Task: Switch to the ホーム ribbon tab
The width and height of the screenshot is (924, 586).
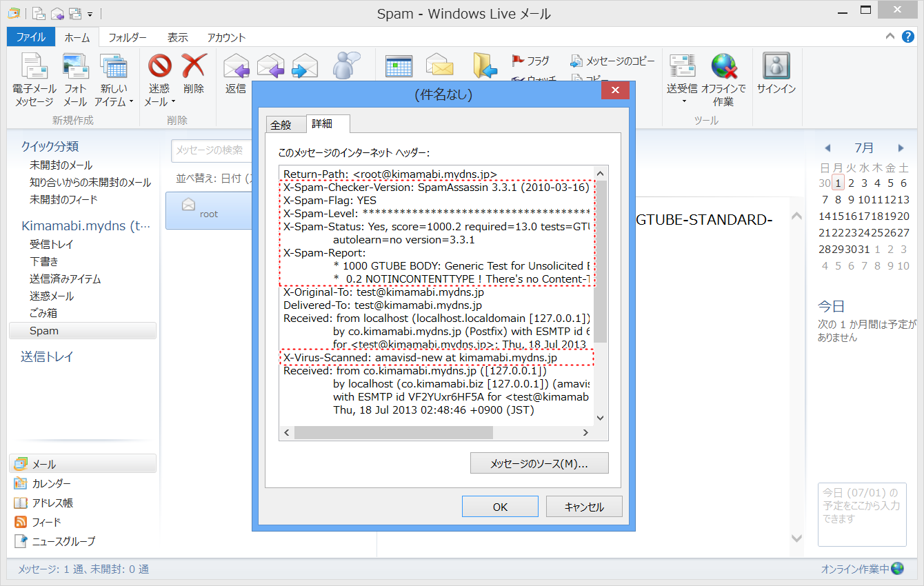Action: (x=77, y=37)
